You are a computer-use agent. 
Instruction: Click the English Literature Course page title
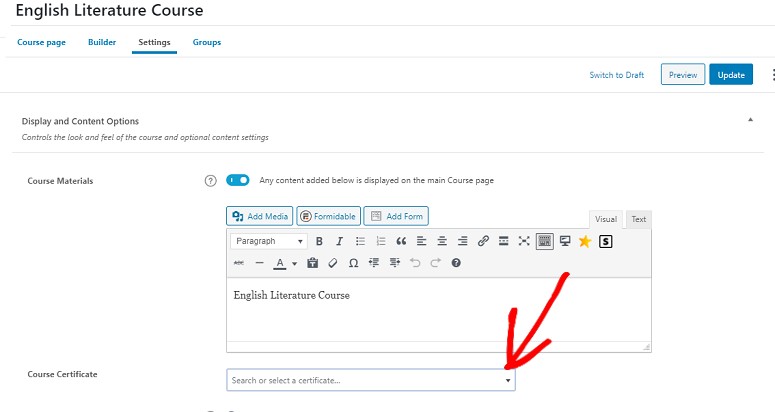pyautogui.click(x=109, y=10)
